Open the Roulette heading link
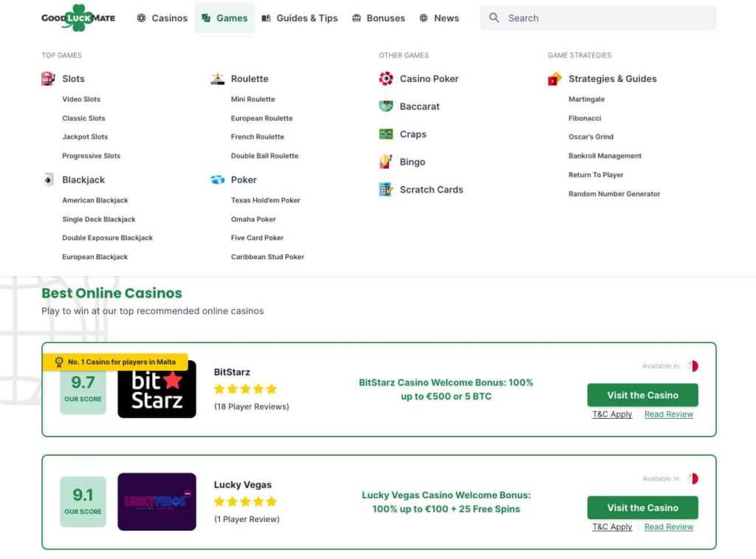Screen dimensions: 756x559 [x=250, y=78]
